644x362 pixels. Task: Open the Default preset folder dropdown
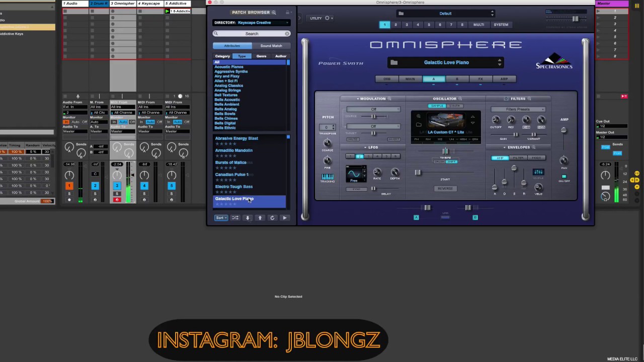[445, 14]
